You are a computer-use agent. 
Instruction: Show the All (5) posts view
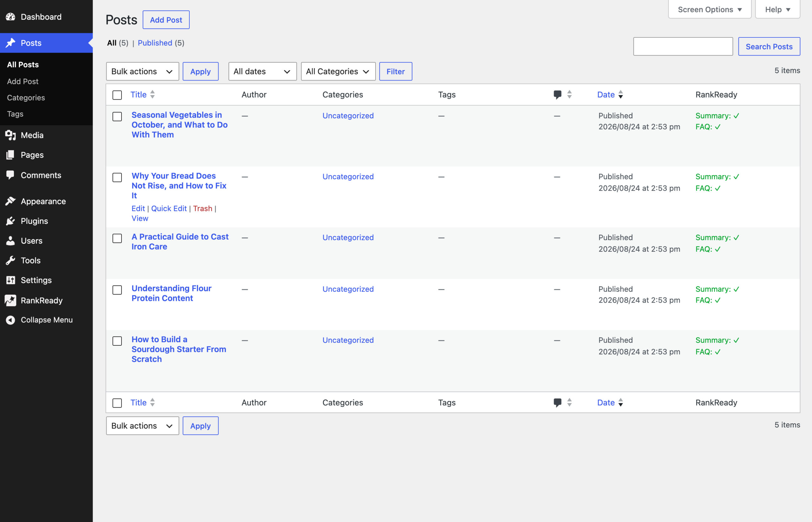[x=118, y=43]
